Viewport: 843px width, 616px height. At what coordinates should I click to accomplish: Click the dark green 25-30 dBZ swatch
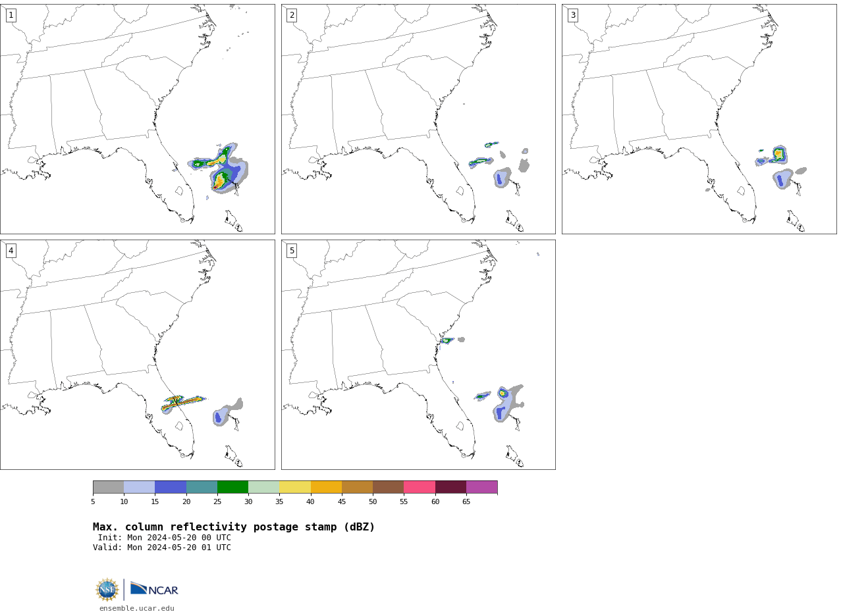pyautogui.click(x=232, y=487)
